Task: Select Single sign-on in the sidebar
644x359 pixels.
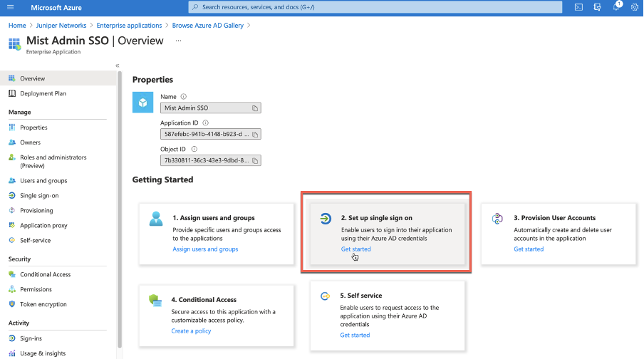Action: coord(39,195)
